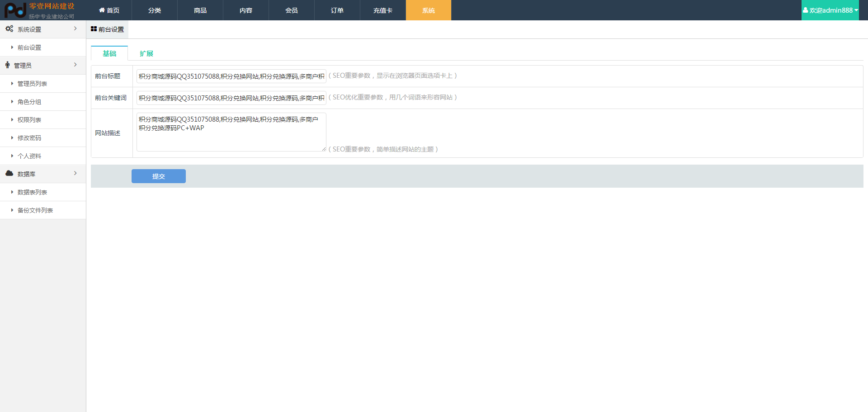
Task: Click the cloud icon beside 数据库
Action: click(9, 174)
